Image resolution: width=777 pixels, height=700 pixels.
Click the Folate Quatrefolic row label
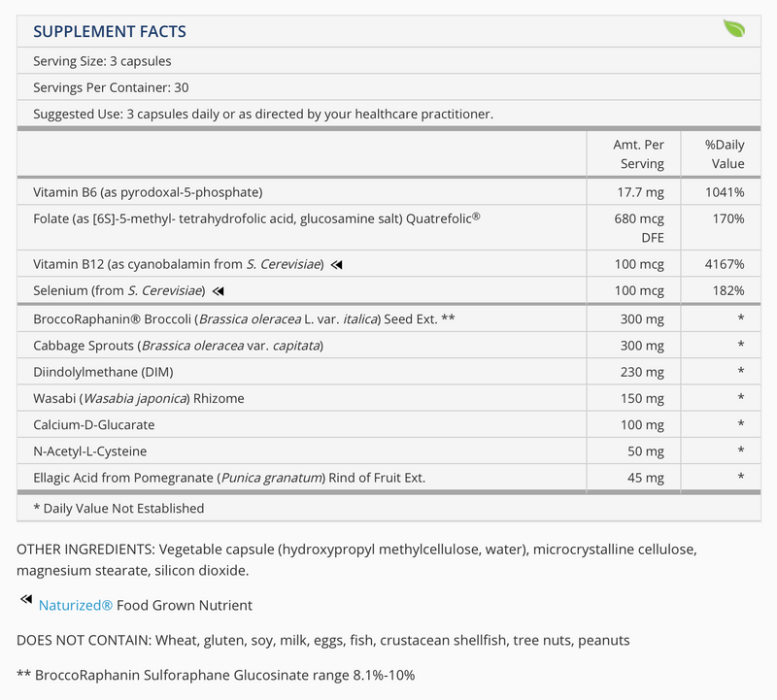pyautogui.click(x=256, y=219)
